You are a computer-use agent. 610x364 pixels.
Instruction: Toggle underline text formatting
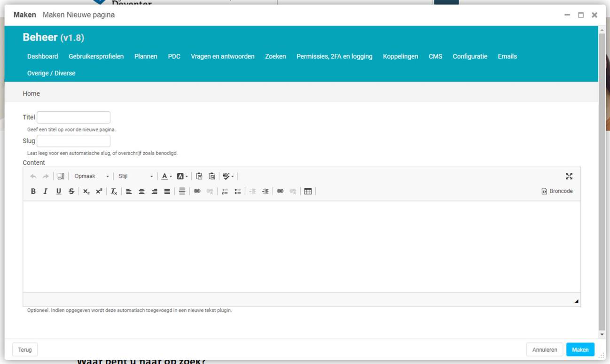(x=58, y=191)
